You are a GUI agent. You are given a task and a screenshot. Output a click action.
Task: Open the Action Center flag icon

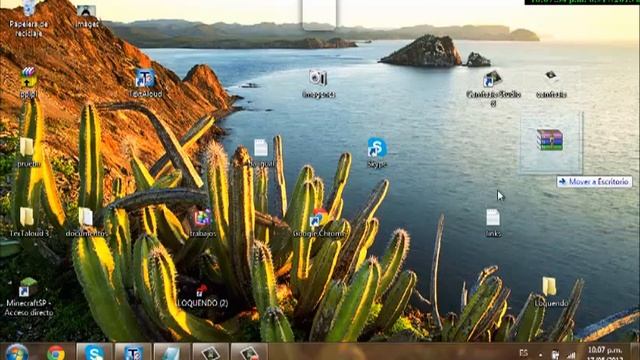point(556,355)
